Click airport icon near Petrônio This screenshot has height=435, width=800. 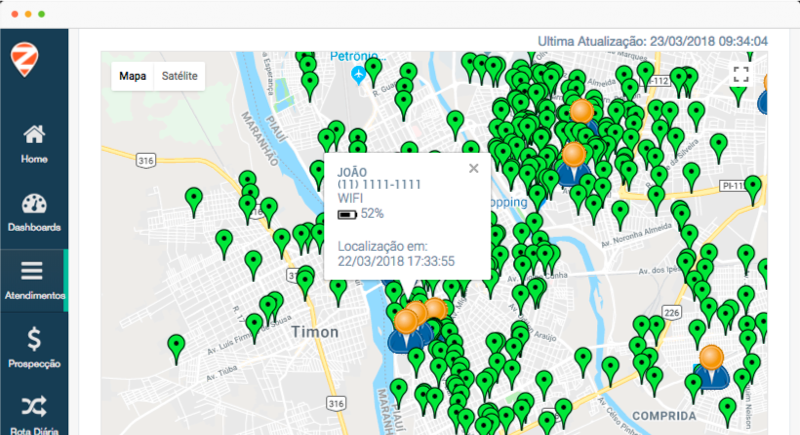point(359,76)
